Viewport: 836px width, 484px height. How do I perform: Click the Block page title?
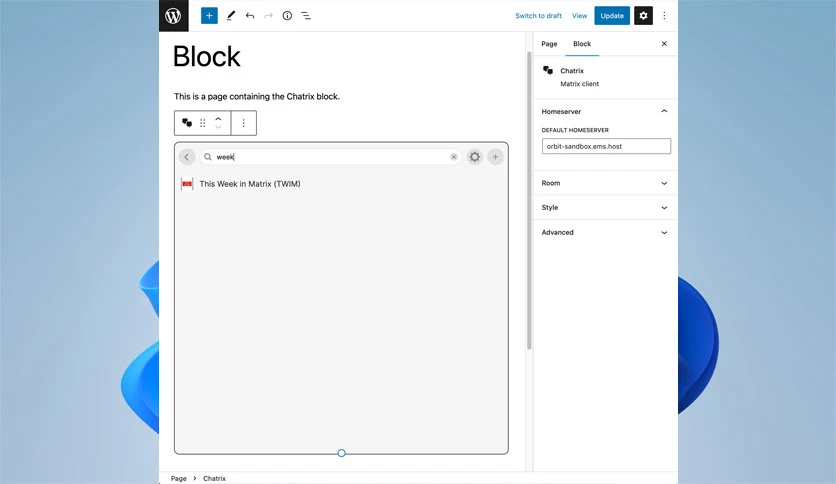[x=207, y=56]
